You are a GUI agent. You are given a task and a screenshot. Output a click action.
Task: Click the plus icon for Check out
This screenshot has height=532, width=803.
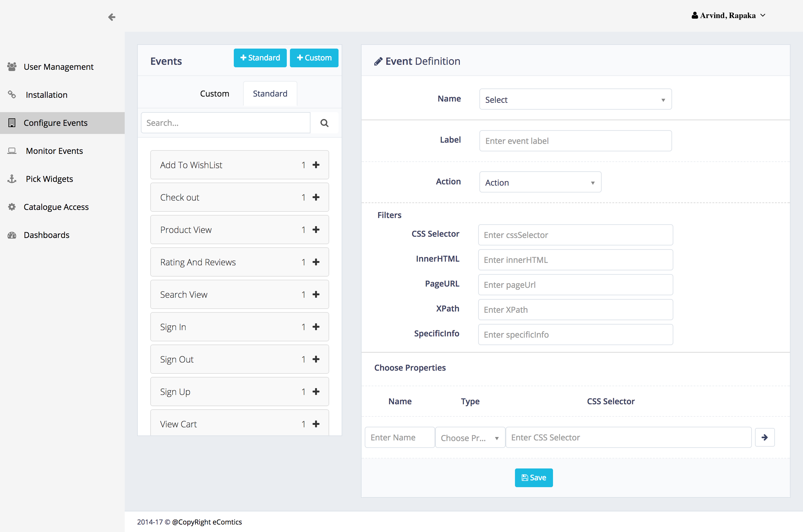tap(316, 197)
